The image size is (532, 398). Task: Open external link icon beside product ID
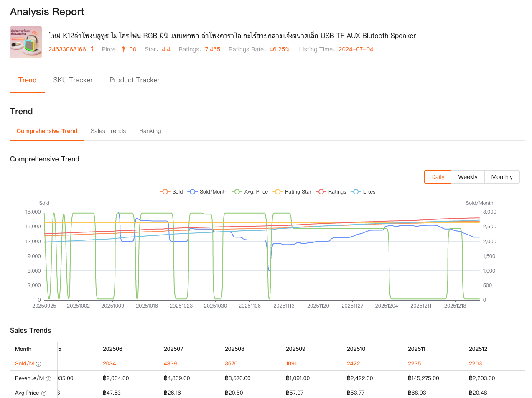(90, 49)
